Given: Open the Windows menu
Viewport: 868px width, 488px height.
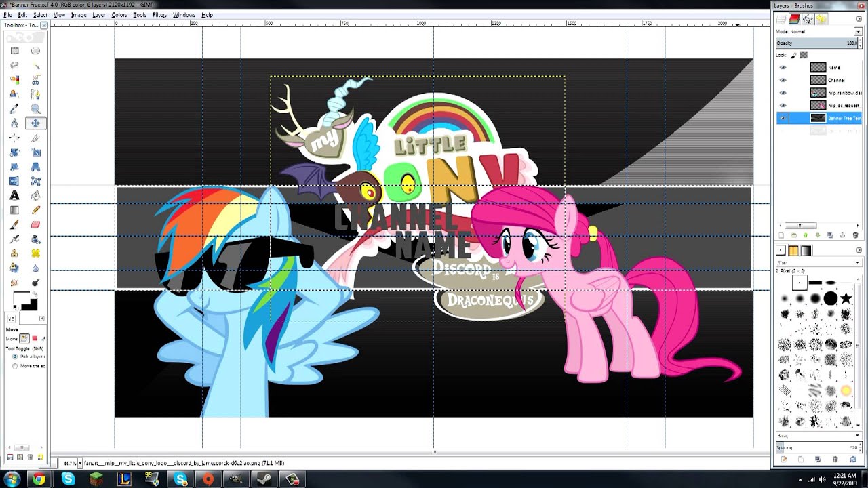Looking at the screenshot, I should point(184,15).
